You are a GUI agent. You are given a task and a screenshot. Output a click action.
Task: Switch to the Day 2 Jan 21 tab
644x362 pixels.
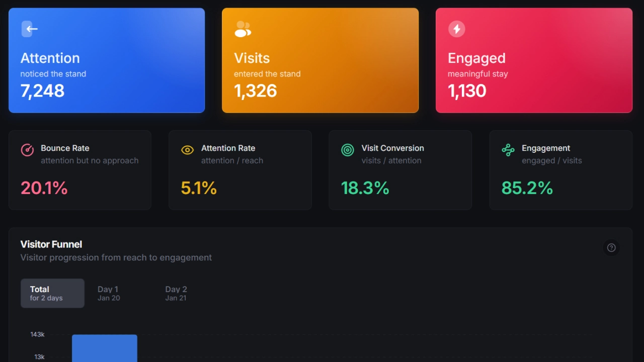click(x=176, y=293)
